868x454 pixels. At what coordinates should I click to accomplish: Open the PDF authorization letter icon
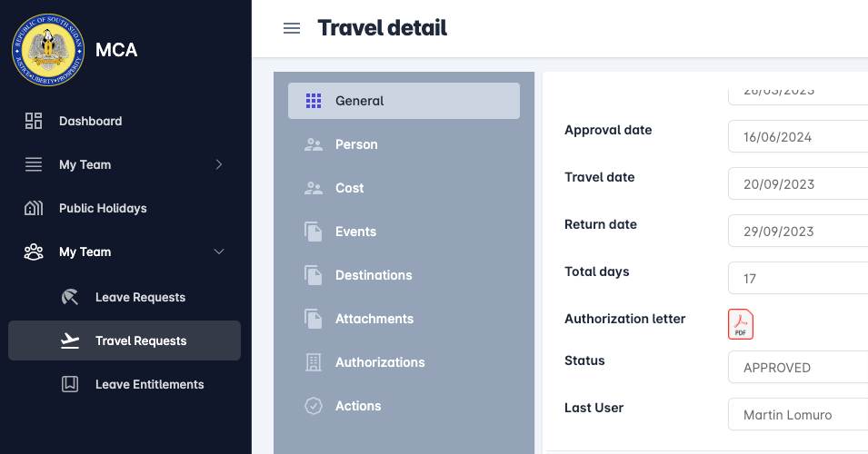741,324
